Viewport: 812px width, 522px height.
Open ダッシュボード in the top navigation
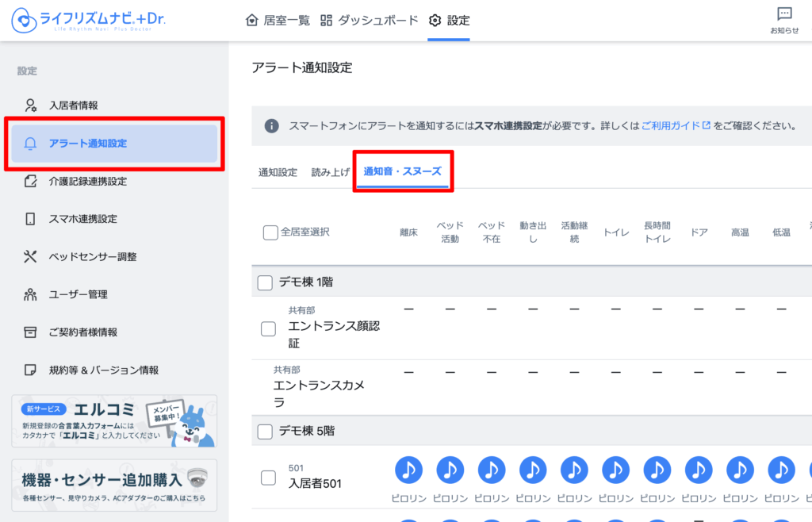(x=370, y=21)
